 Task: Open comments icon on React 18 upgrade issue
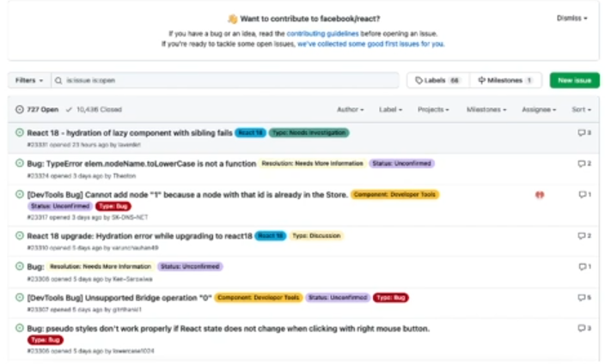pyautogui.click(x=584, y=235)
